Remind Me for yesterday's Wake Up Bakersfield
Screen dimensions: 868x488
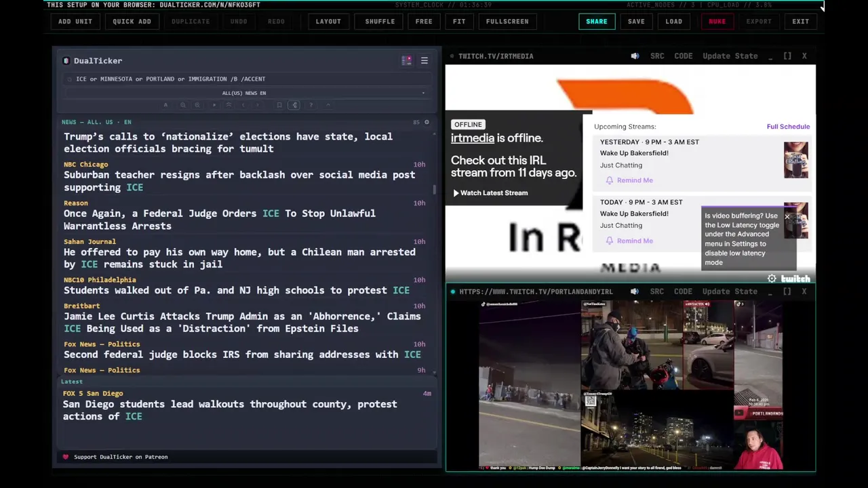tap(629, 180)
